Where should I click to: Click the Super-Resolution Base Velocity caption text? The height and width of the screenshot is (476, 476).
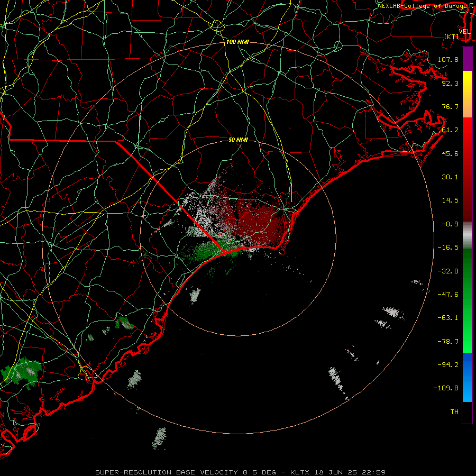coord(241,472)
